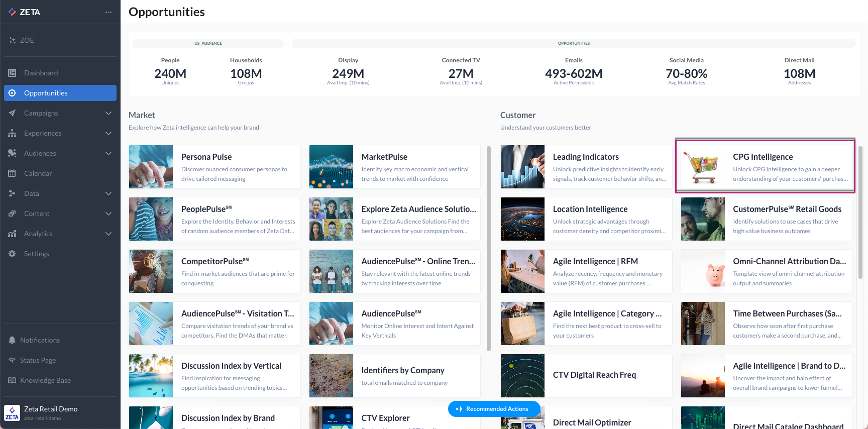Open the Persona Pulse card thumbnail
This screenshot has height=429, width=868.
[x=151, y=167]
